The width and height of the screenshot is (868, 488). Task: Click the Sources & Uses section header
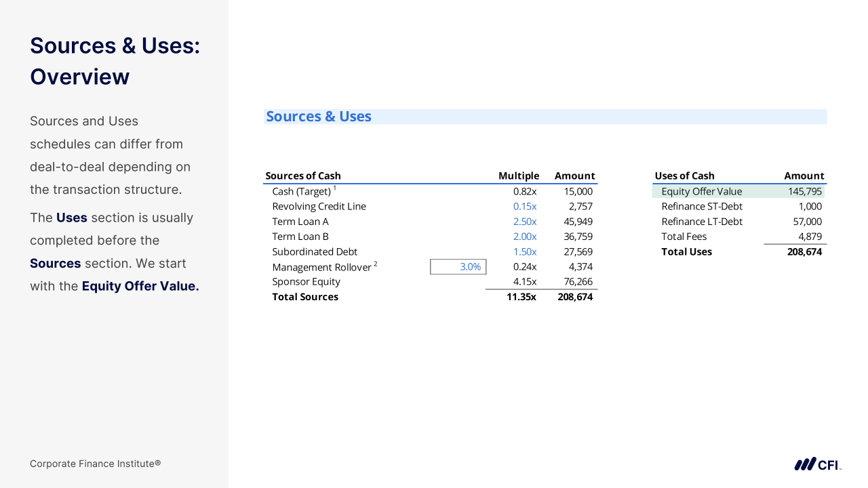pyautogui.click(x=319, y=117)
